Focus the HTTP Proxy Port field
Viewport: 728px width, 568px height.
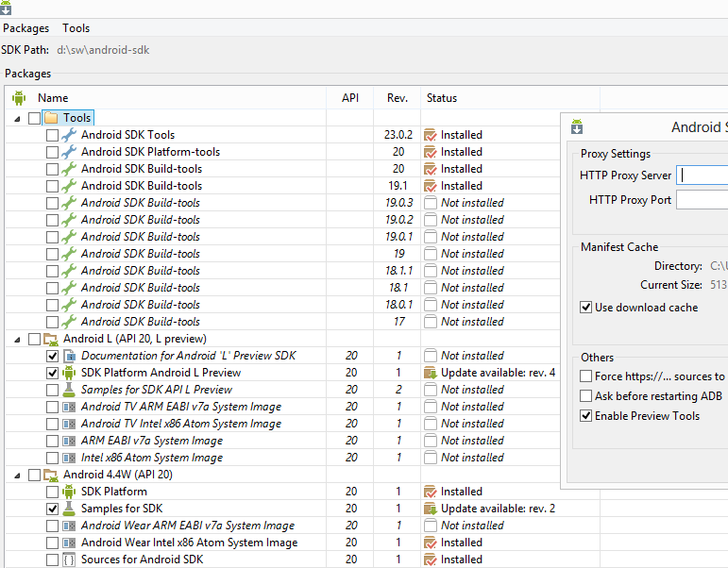click(x=702, y=200)
